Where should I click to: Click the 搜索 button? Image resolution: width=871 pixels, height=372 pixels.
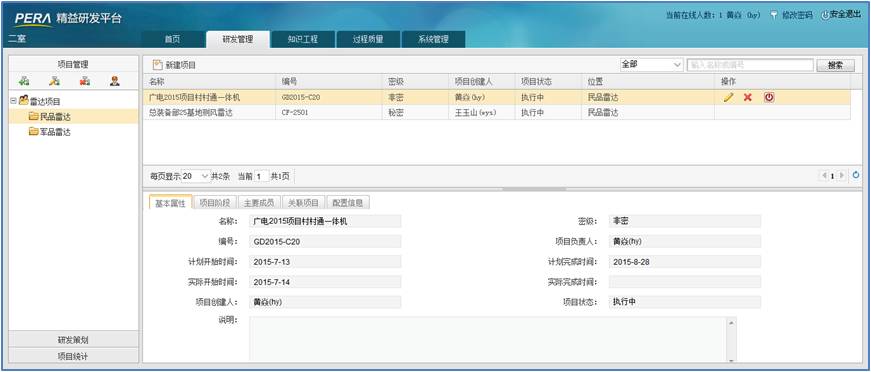835,65
